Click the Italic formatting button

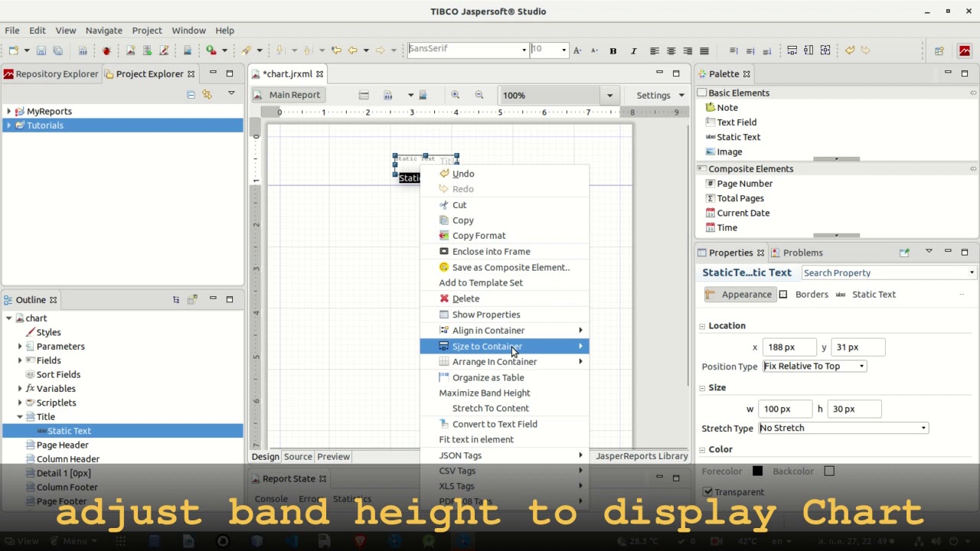(633, 51)
